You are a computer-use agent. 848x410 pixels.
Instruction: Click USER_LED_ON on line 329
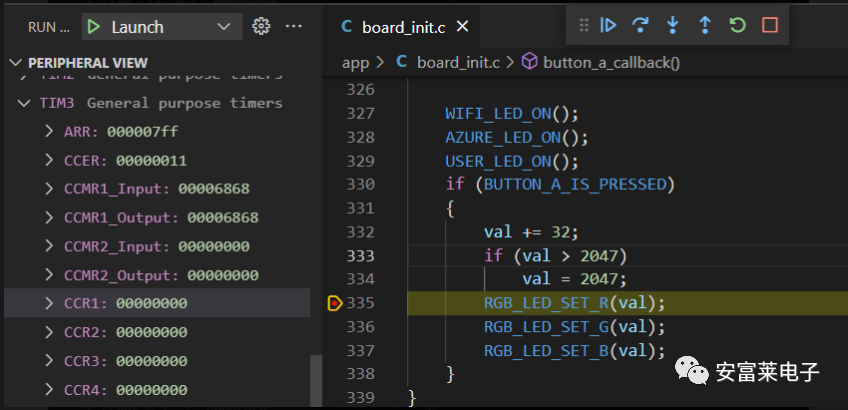click(498, 162)
